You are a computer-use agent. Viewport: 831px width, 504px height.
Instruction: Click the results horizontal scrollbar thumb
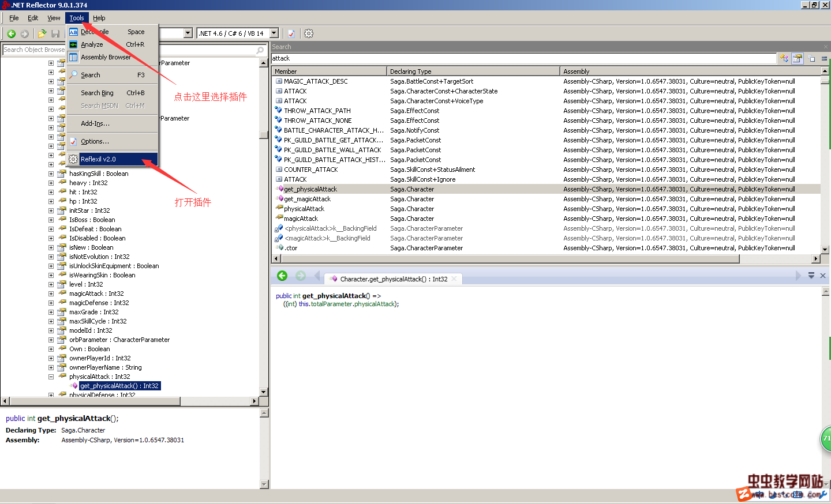(x=510, y=259)
